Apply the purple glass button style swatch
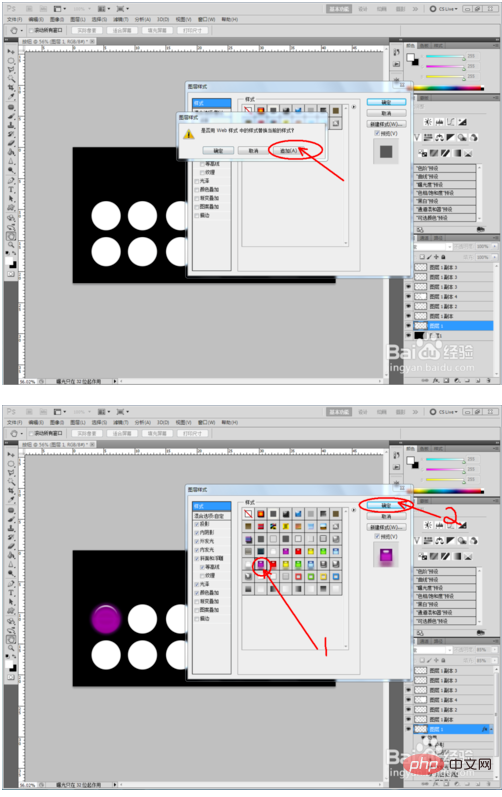The width and height of the screenshot is (502, 797). (x=261, y=564)
